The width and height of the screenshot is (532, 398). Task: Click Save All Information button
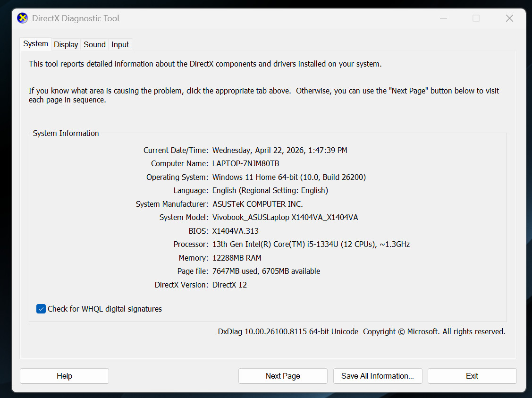click(x=378, y=376)
